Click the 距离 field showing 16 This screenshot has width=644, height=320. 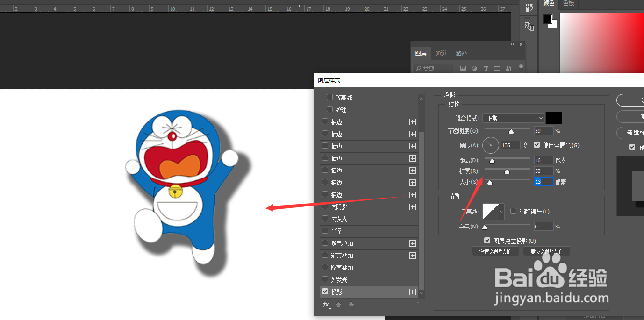[544, 160]
